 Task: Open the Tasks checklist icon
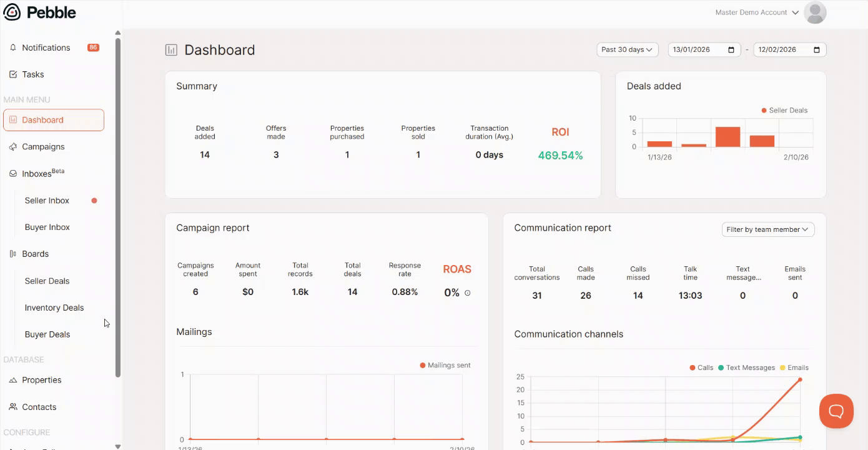(13, 74)
